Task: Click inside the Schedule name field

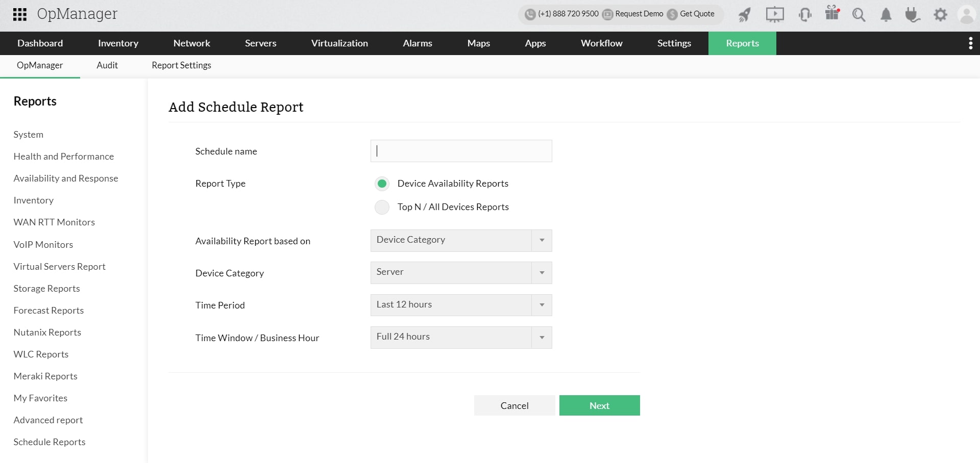Action: click(x=460, y=151)
